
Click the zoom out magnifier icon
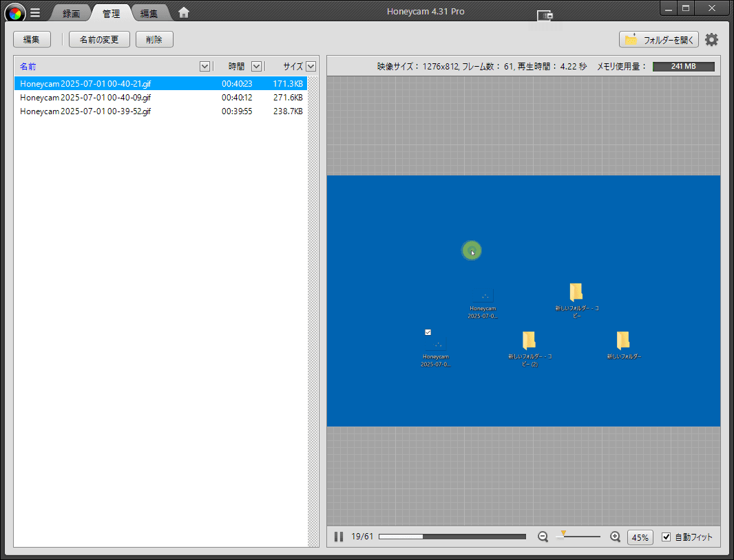point(543,537)
